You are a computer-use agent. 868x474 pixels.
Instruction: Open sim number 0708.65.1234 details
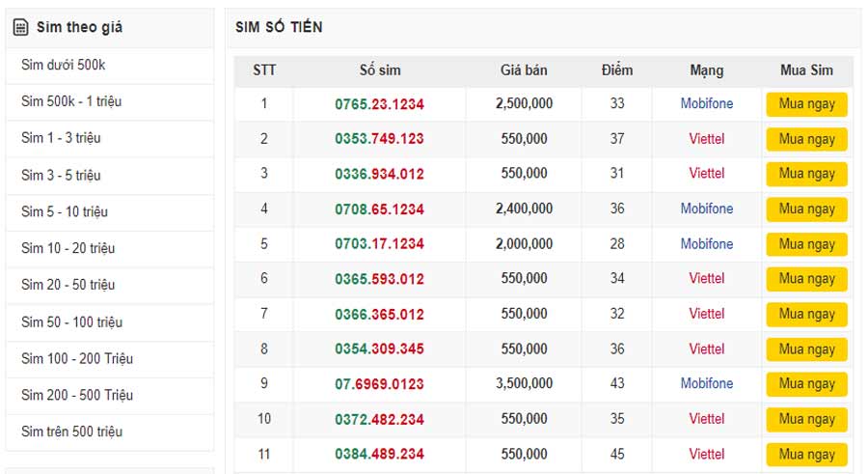coord(379,209)
